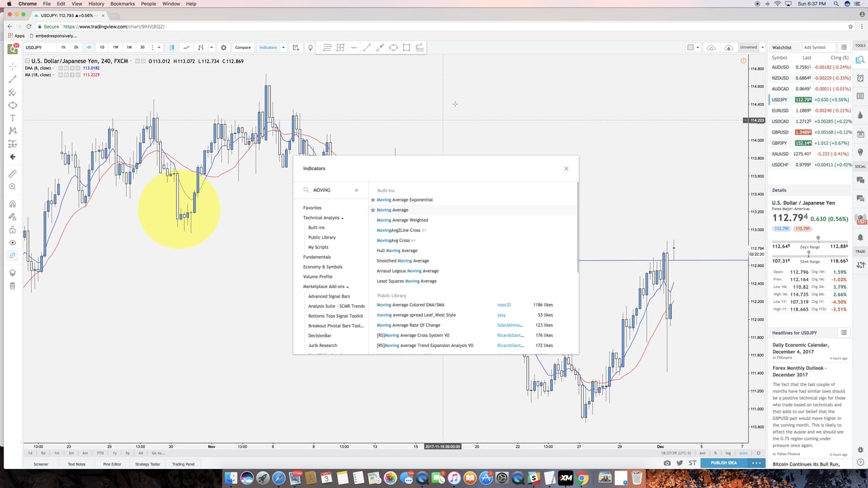868x488 pixels.
Task: Open the publish idea more options
Action: pyautogui.click(x=756, y=463)
